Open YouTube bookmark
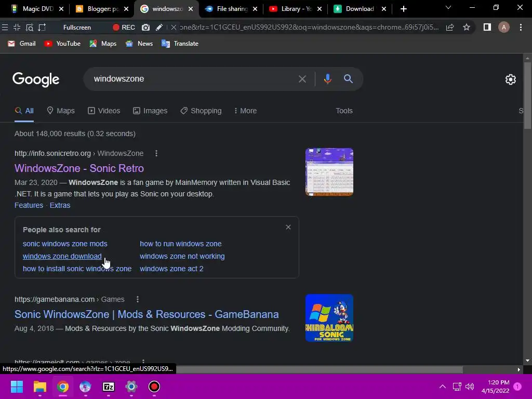This screenshot has height=399, width=532. tap(62, 44)
